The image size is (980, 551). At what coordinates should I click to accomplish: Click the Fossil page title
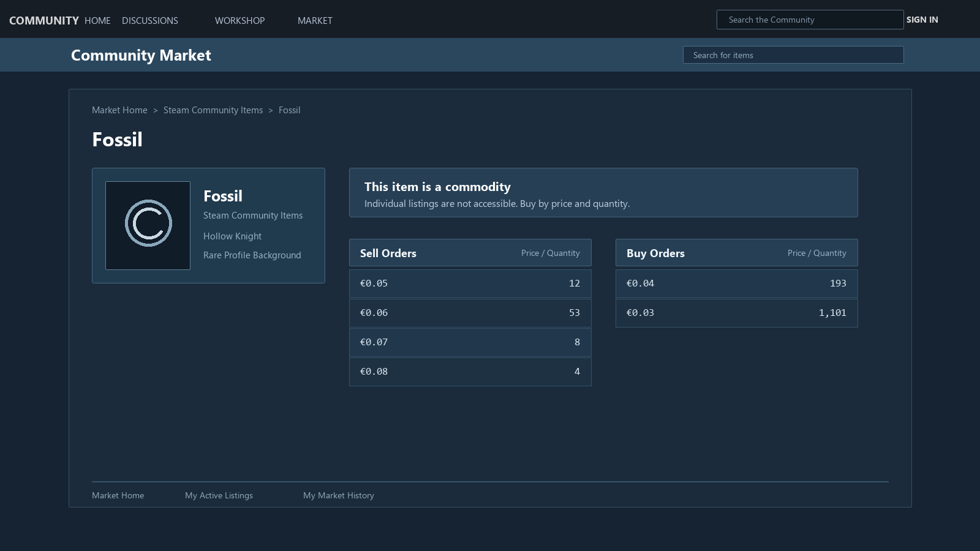point(117,140)
